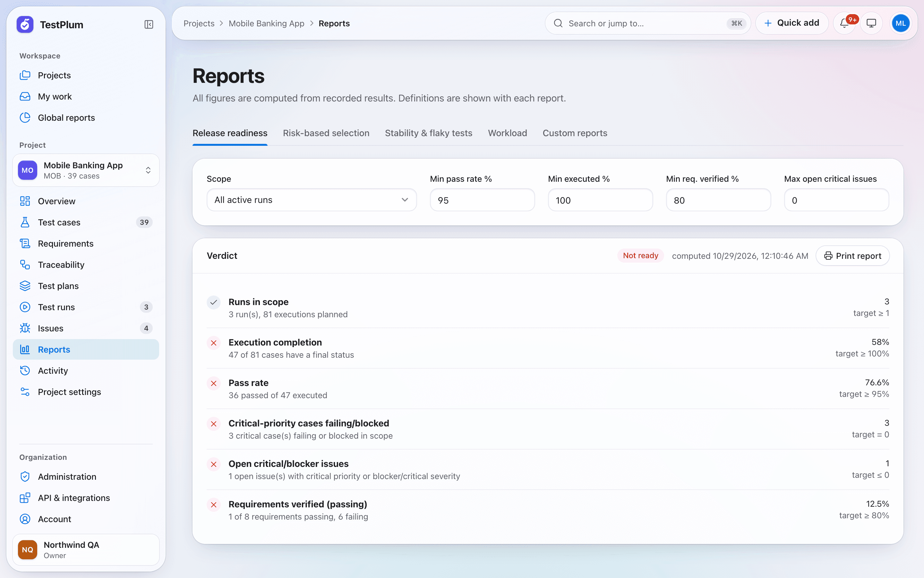Open Northwind QA organization switcher

86,550
